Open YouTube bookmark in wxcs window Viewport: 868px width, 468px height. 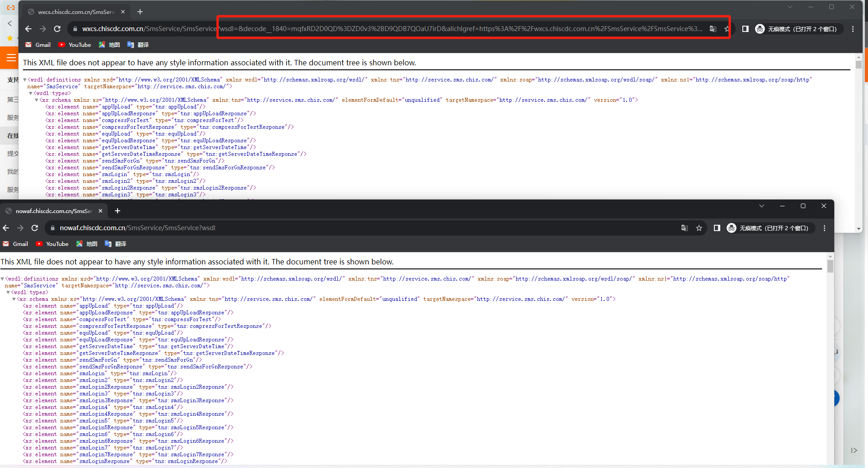pos(75,45)
